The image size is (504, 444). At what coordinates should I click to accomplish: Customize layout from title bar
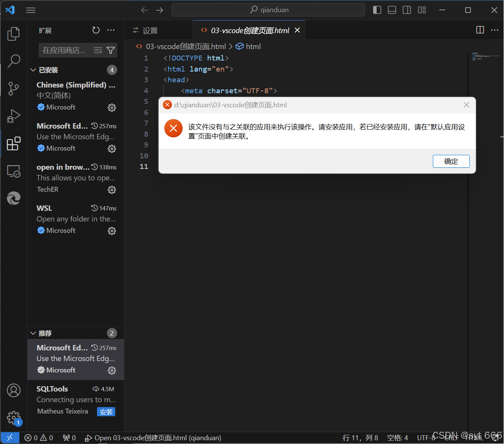422,10
